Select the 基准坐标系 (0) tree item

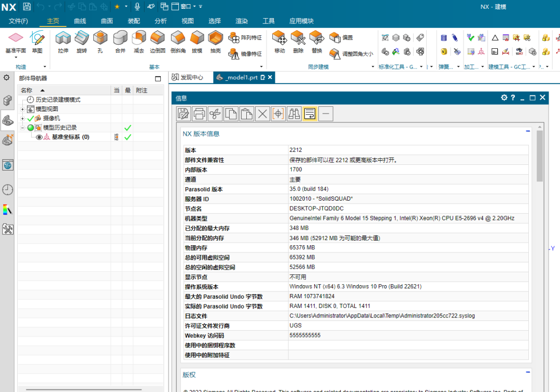[x=71, y=137]
